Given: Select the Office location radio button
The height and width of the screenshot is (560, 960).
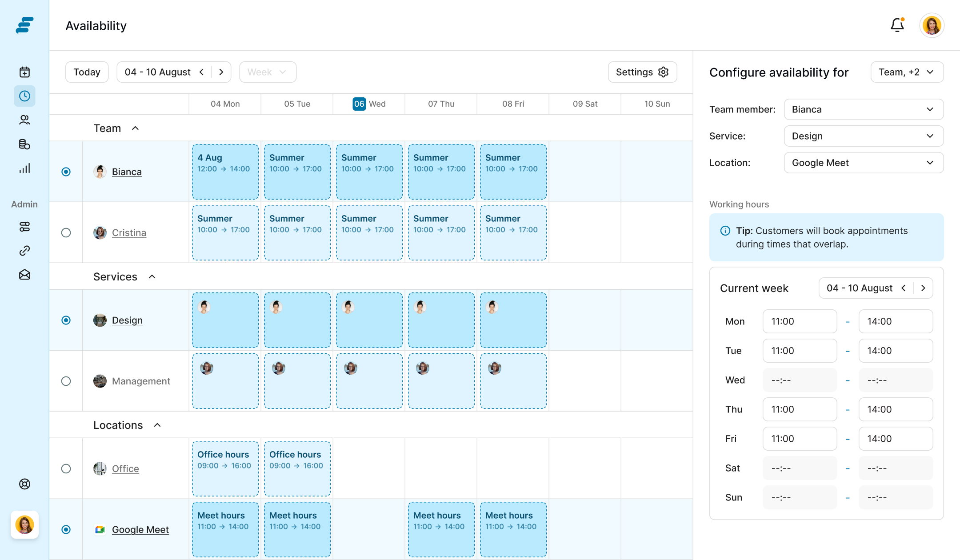Looking at the screenshot, I should (x=66, y=468).
